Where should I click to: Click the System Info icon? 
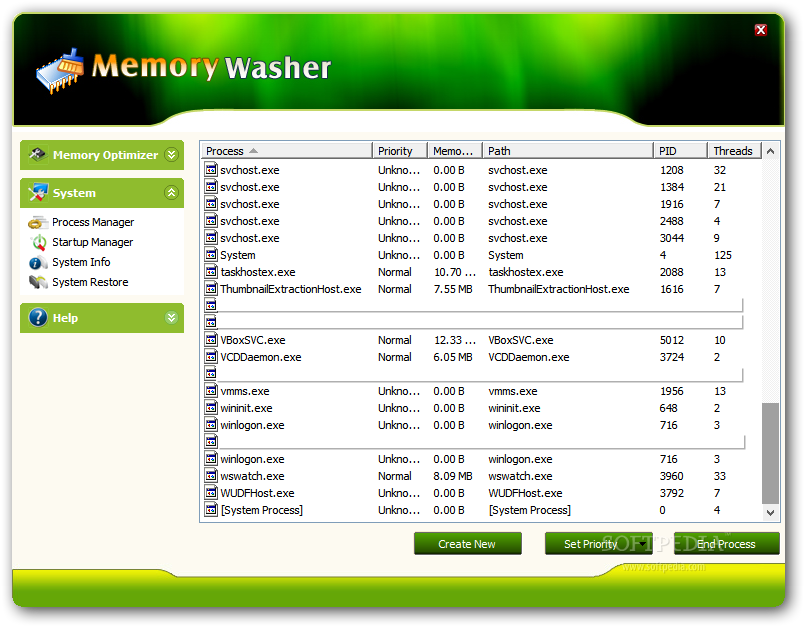click(37, 262)
